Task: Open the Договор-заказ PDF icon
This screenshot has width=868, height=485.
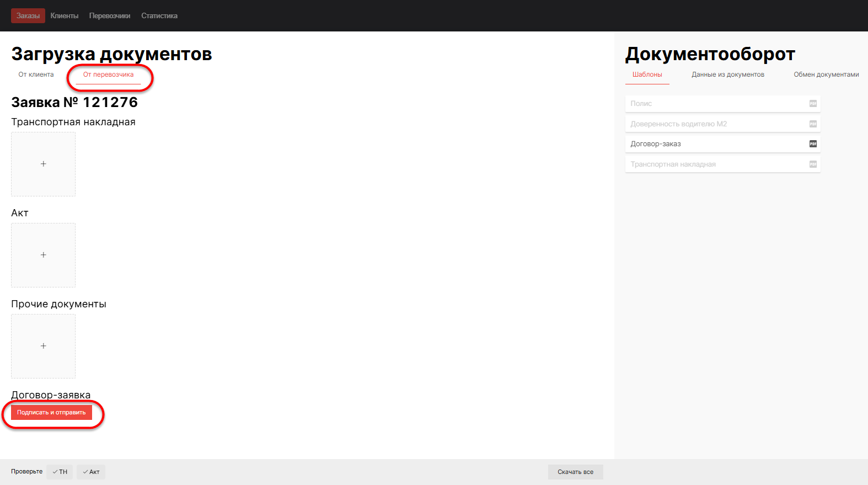Action: pos(813,144)
